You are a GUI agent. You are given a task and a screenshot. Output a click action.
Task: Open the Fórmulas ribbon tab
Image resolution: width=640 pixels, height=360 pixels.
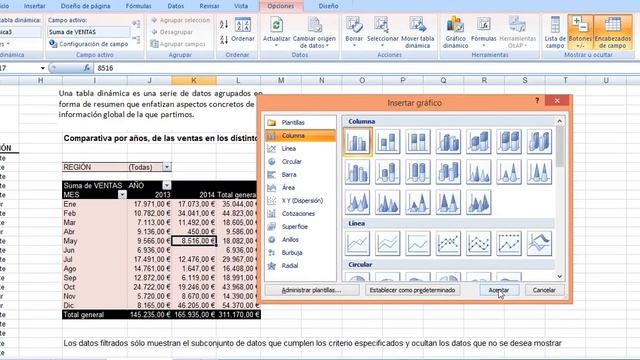[x=138, y=6]
